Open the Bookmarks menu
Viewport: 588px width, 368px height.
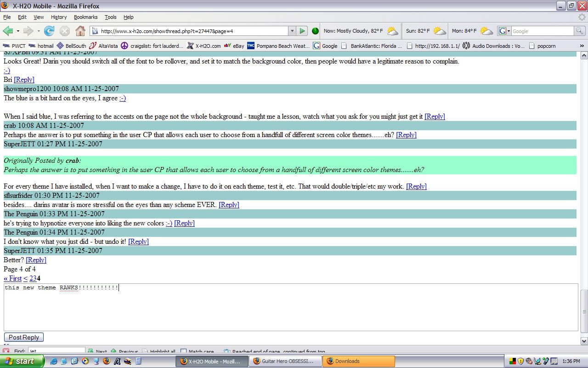[86, 17]
